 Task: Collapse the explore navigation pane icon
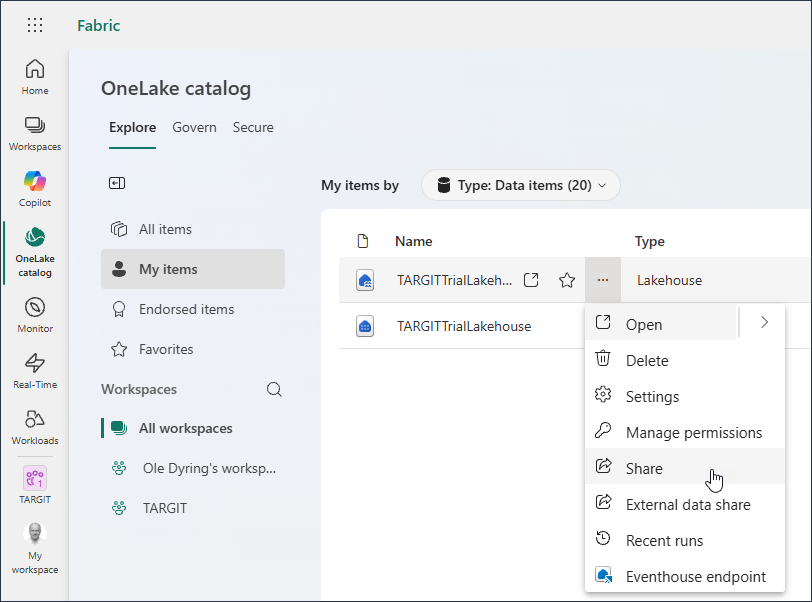pos(117,183)
